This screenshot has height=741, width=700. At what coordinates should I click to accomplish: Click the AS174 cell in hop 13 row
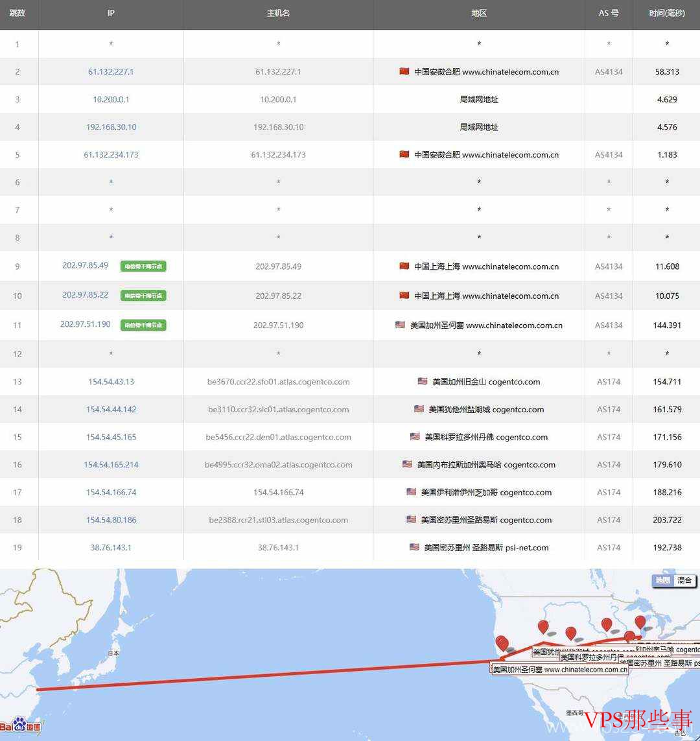[609, 382]
